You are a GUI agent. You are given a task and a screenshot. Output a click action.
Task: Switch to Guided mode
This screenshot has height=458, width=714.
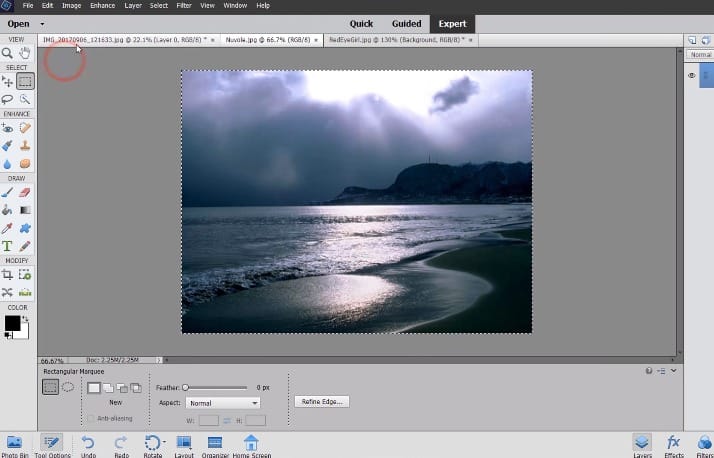pos(406,24)
